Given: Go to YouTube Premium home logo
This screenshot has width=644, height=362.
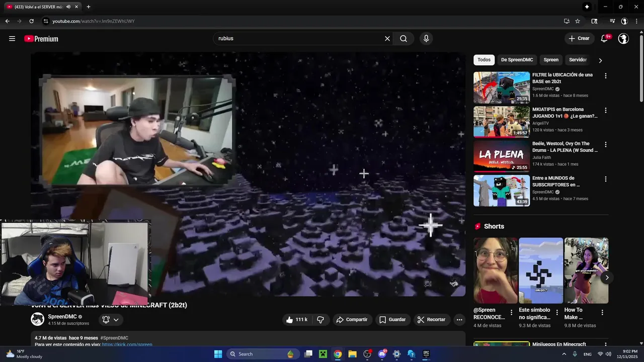Looking at the screenshot, I should coord(41,39).
